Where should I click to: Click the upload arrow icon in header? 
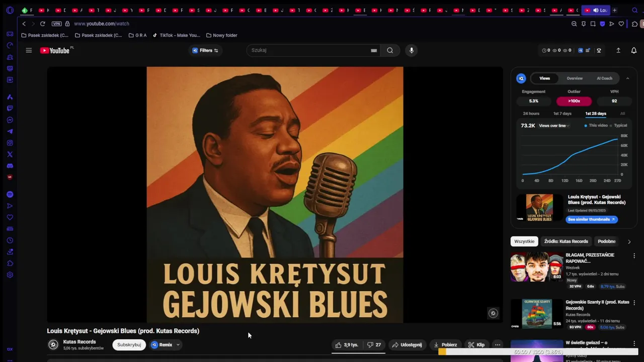[618, 50]
